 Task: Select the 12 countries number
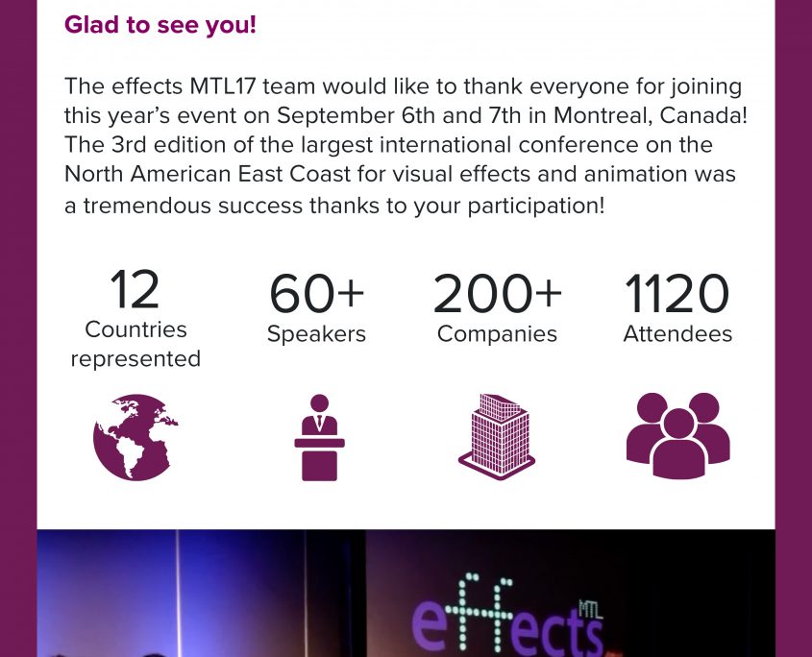coord(135,289)
